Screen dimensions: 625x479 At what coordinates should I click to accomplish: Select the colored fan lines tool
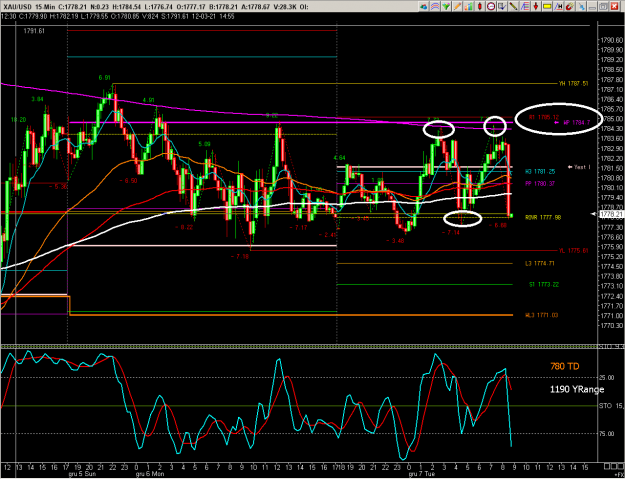point(525,6)
